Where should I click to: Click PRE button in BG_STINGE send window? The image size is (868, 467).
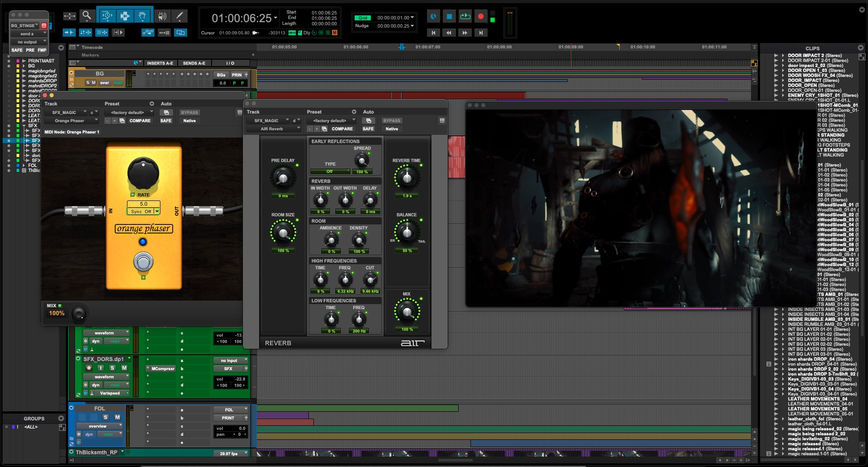point(30,50)
